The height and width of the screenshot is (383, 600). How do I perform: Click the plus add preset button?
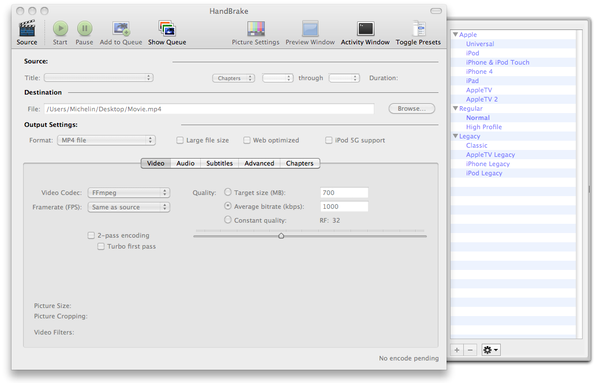(457, 350)
